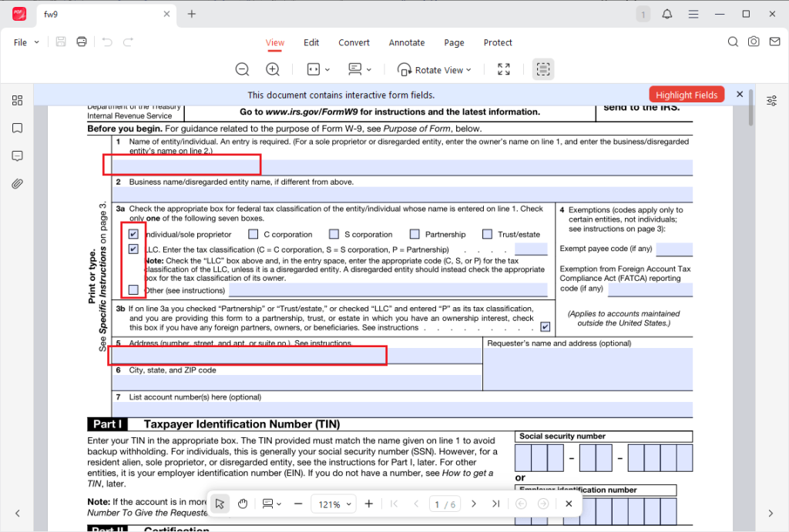Viewport: 789px width, 532px height.
Task: Click the page number input box
Action: (445, 504)
